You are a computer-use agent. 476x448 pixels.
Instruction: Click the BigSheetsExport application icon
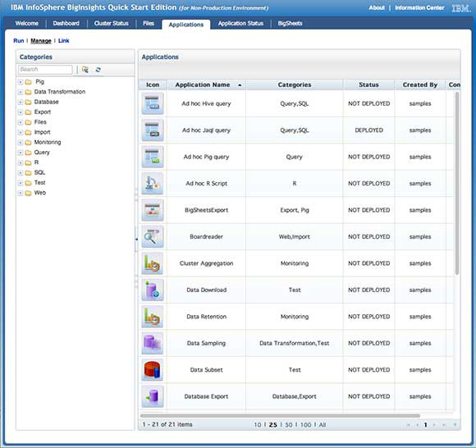[153, 210]
